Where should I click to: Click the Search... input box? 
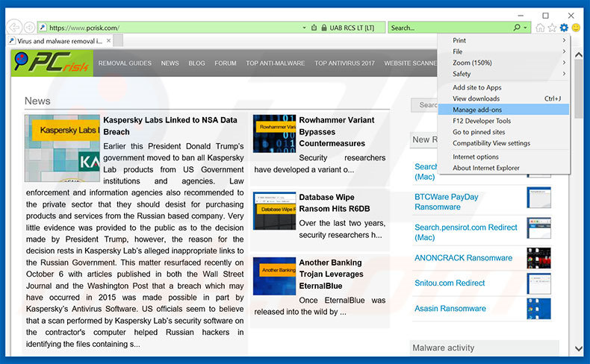point(451,28)
